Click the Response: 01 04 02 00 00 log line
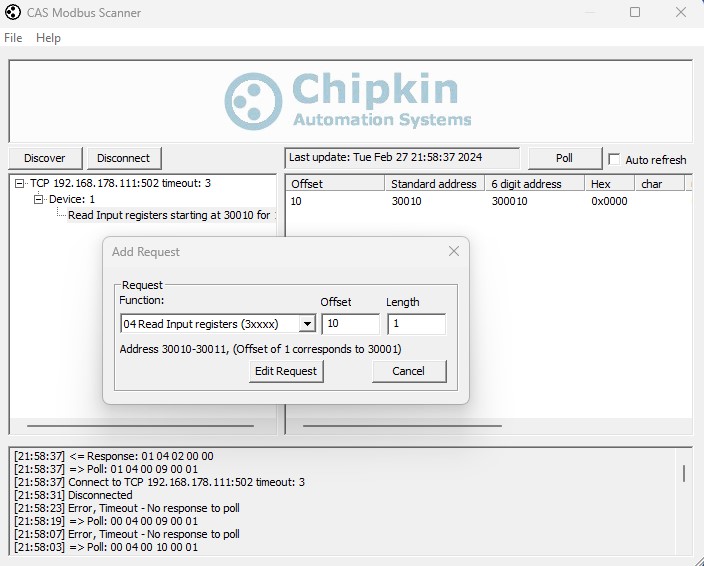Viewport: 704px width, 566px height. (x=114, y=456)
